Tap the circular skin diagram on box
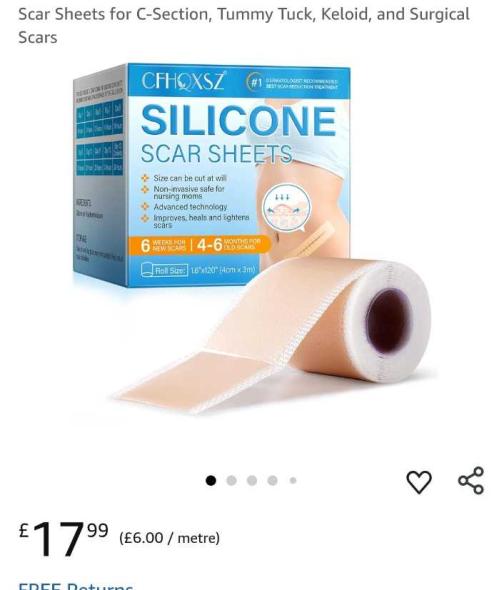Image resolution: width=504 pixels, height=590 pixels. click(287, 207)
